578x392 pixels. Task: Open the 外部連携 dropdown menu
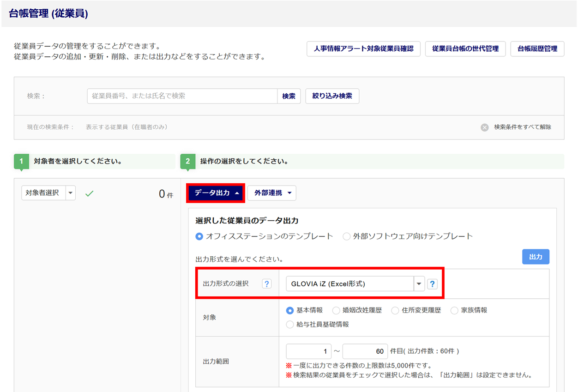tap(272, 193)
